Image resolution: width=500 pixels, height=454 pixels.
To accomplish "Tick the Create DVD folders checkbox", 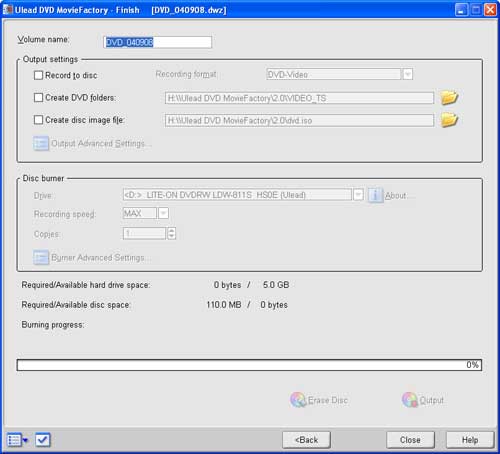I will 38,98.
